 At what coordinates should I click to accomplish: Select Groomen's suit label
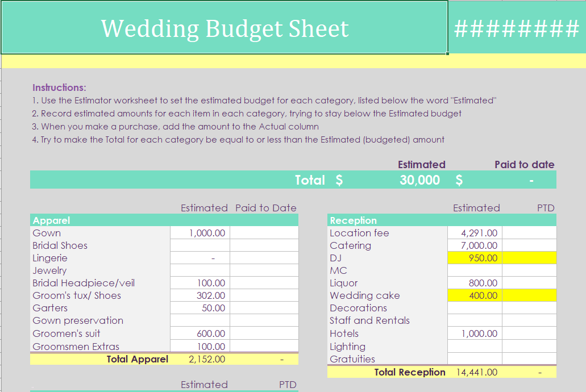66,333
